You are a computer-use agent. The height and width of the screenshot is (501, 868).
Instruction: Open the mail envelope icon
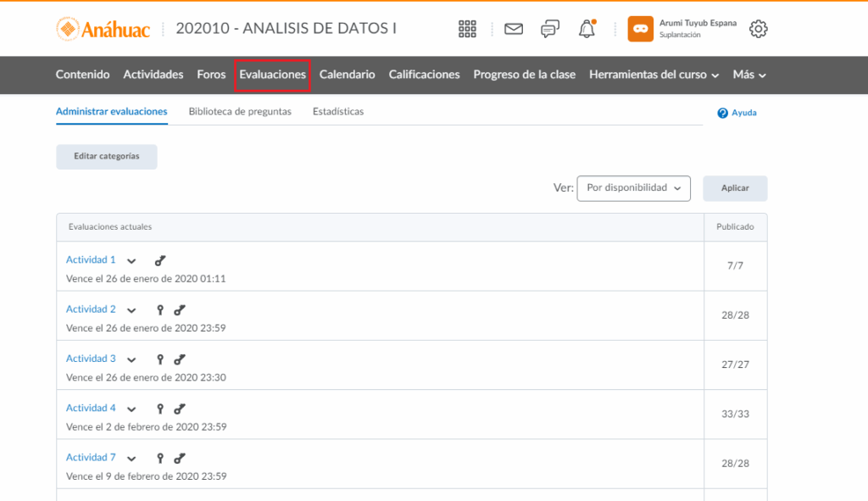pyautogui.click(x=514, y=29)
